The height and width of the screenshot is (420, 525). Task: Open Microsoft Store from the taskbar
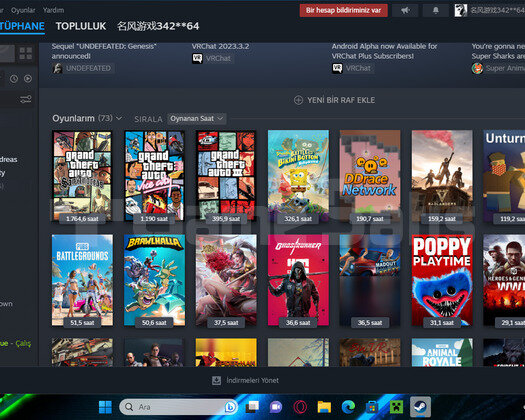[372, 407]
